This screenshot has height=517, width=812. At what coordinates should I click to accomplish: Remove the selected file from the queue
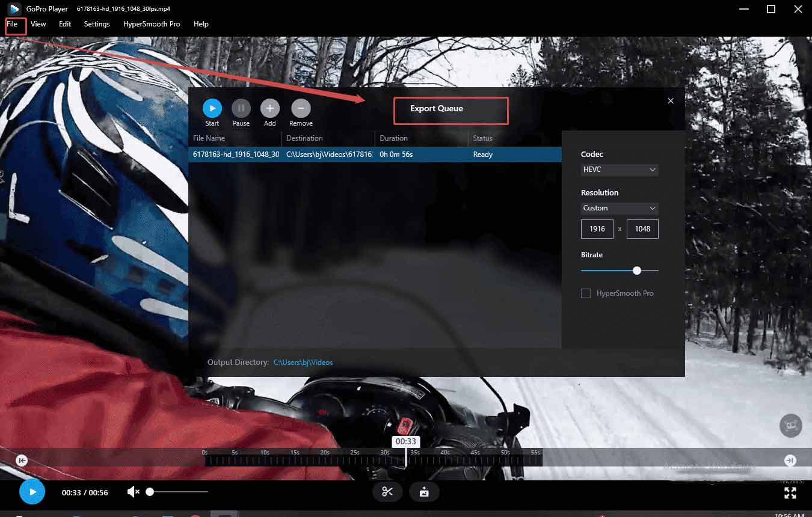301,109
